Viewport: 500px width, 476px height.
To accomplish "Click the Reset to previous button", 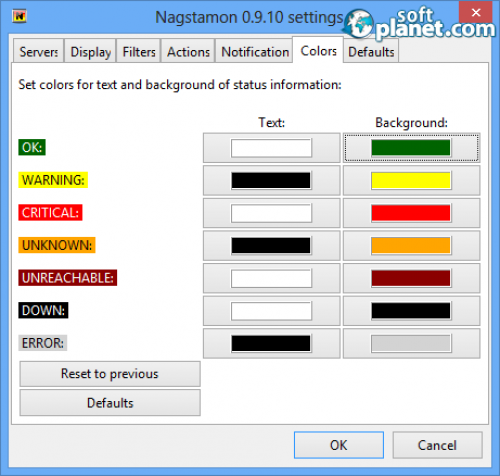I will (x=110, y=374).
